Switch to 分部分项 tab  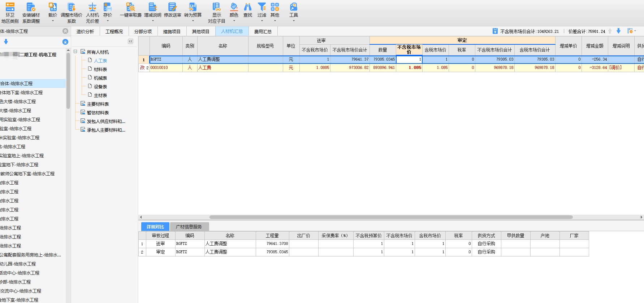pyautogui.click(x=143, y=31)
